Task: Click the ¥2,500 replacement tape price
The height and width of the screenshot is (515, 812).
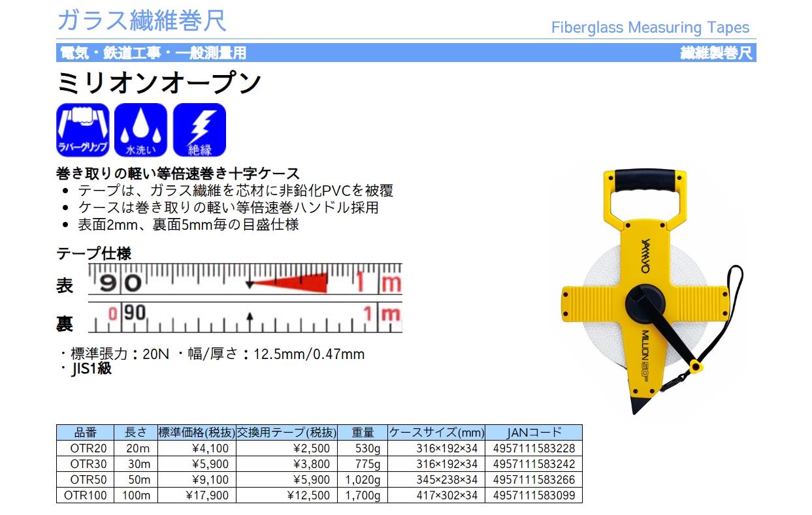Action: coord(287,448)
